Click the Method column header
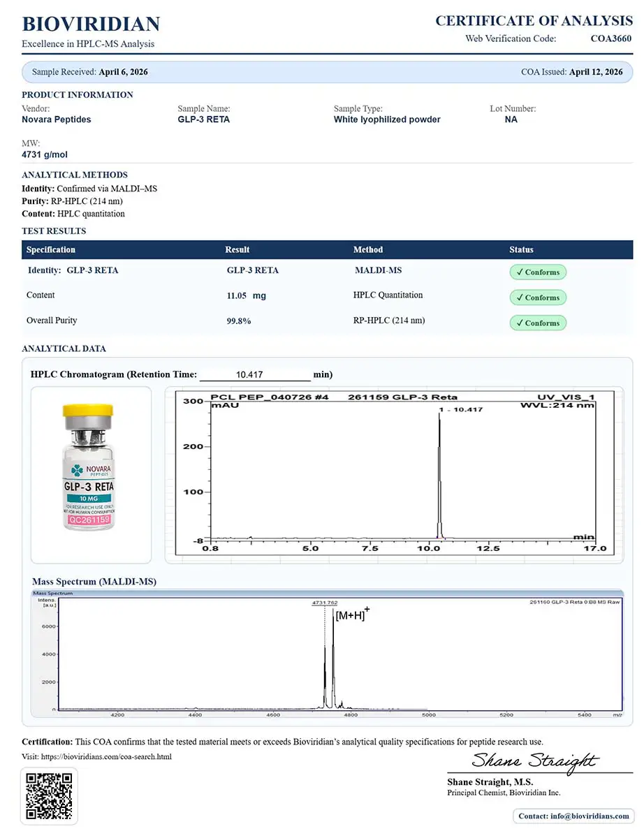The height and width of the screenshot is (838, 644). (x=368, y=250)
